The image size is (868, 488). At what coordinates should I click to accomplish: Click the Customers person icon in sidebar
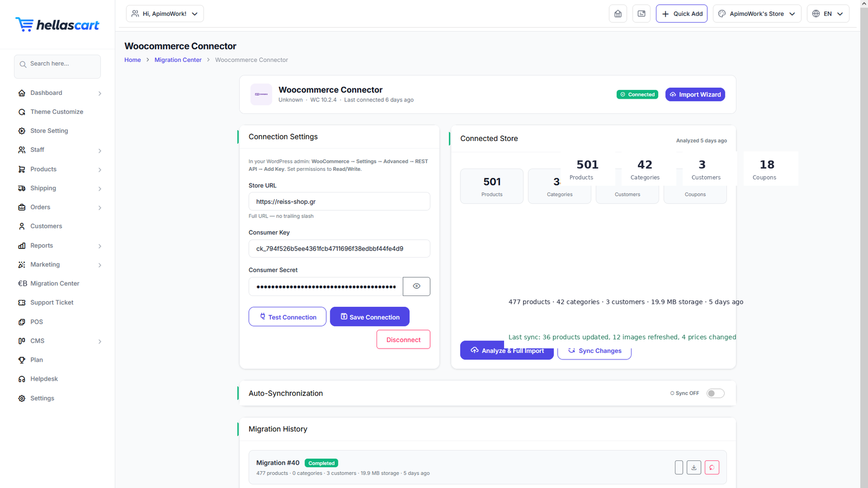tap(22, 227)
